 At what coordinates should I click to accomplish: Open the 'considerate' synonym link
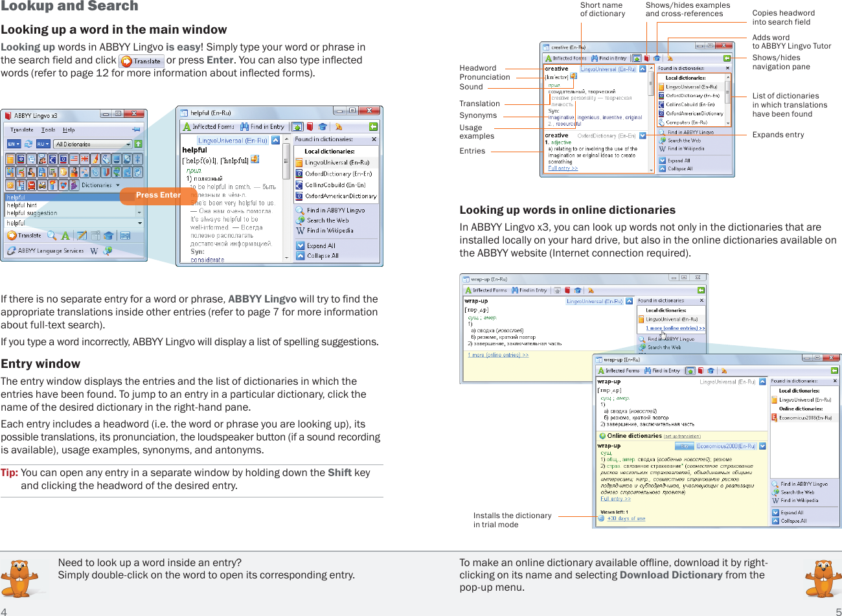pyautogui.click(x=207, y=260)
